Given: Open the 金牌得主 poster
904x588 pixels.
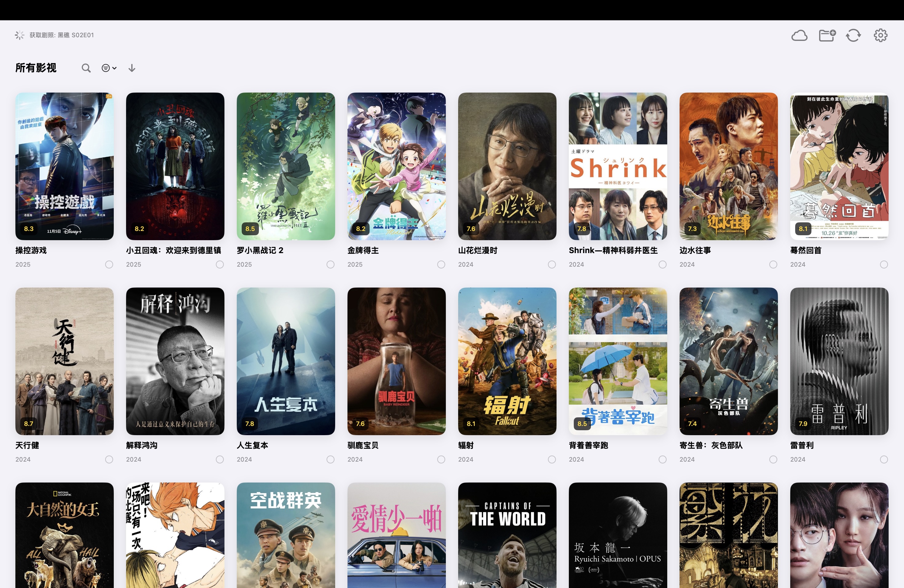Looking at the screenshot, I should point(397,166).
